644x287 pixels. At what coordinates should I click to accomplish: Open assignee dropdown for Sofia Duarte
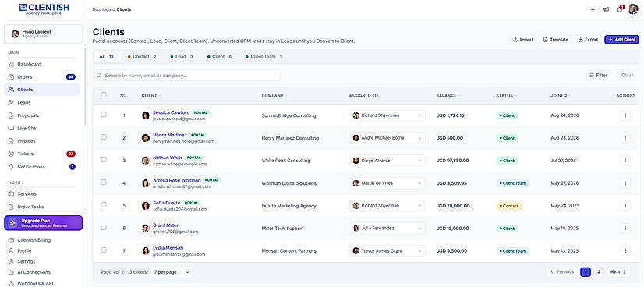(387, 206)
